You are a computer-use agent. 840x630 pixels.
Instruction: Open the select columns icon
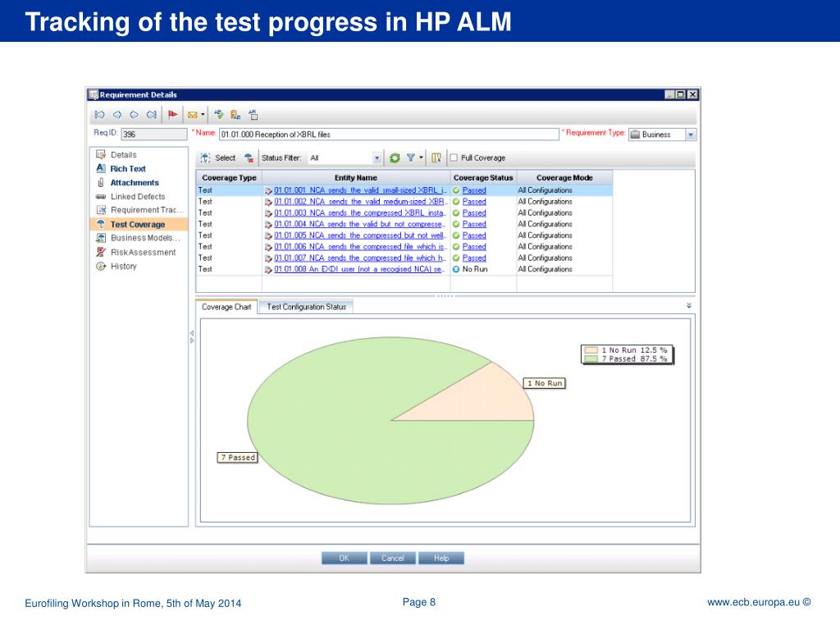click(x=436, y=158)
